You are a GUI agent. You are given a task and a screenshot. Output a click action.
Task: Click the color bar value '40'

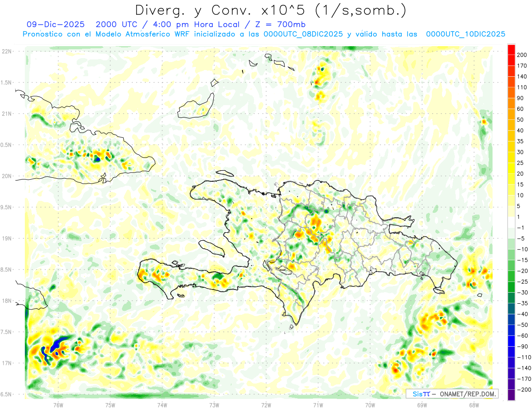[521, 130]
